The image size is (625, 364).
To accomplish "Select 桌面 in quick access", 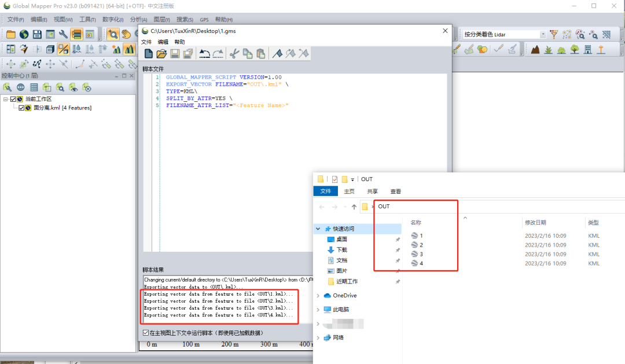I will (341, 239).
